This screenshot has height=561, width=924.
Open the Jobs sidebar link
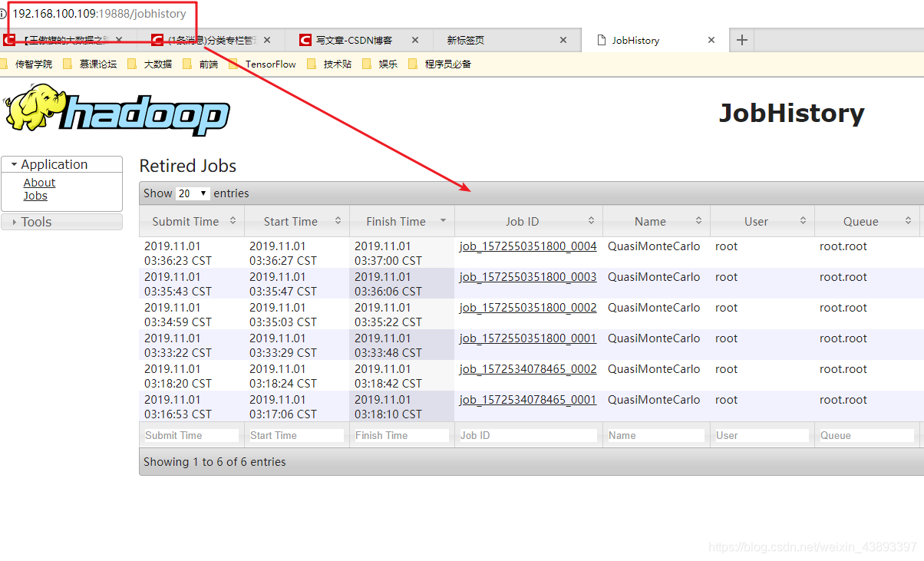[x=35, y=196]
